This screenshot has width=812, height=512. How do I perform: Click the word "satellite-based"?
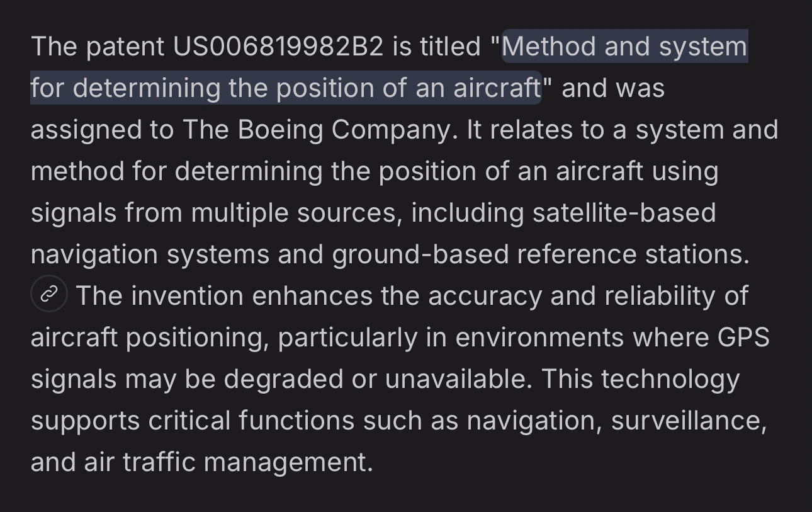pyautogui.click(x=624, y=213)
